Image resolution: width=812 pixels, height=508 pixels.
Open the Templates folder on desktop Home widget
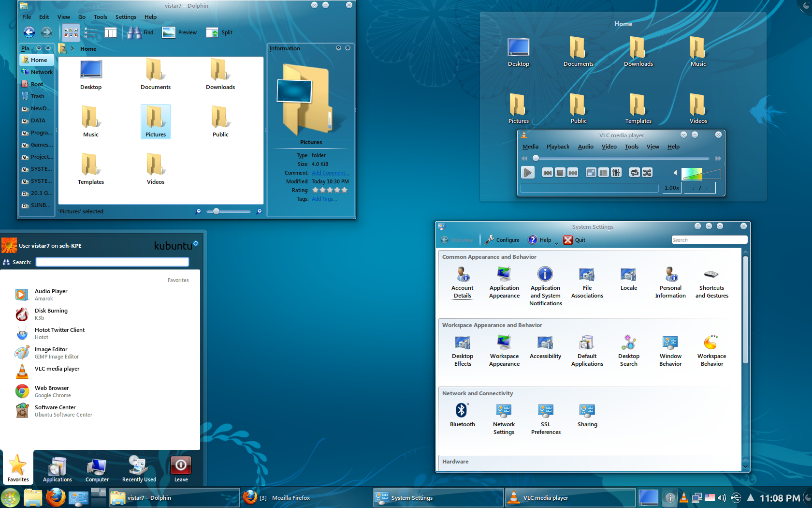(x=638, y=109)
